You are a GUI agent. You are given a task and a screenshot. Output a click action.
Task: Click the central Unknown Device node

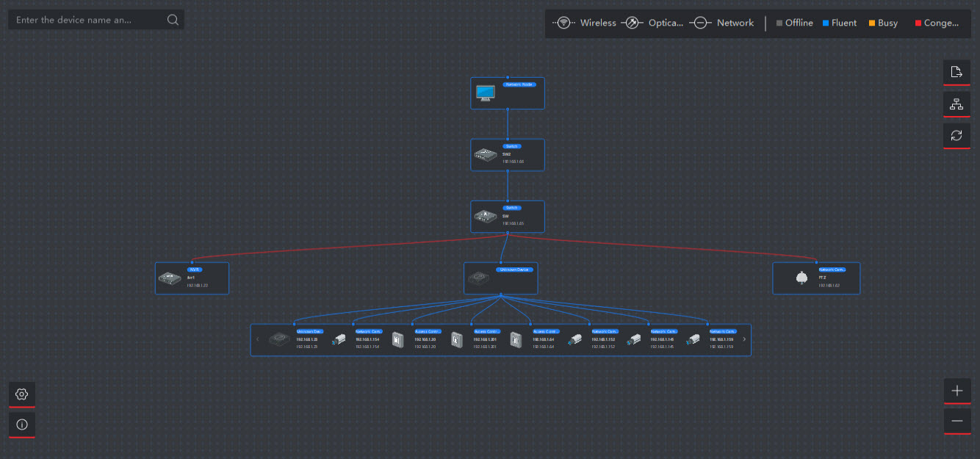click(x=500, y=278)
